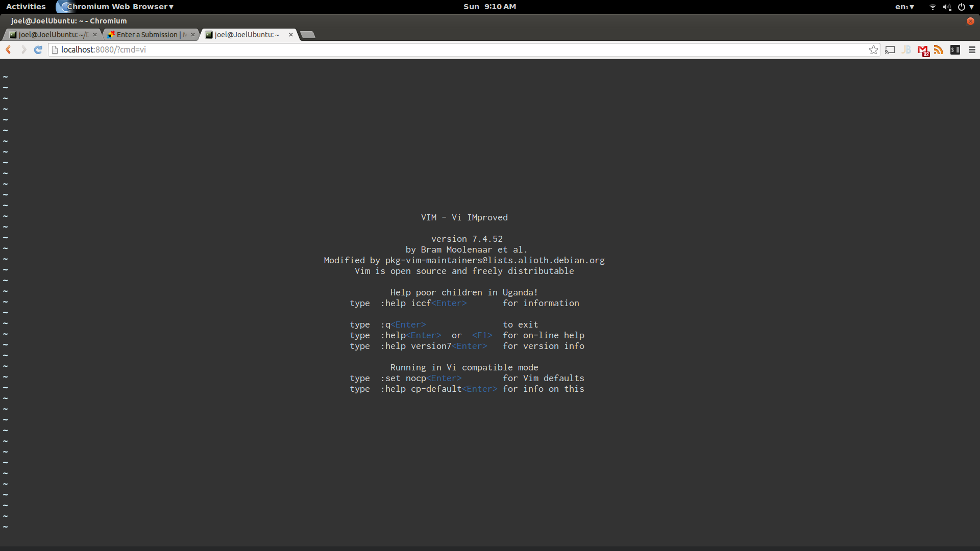Click the forward navigation arrow
Screen dimensions: 980x551
(23, 49)
